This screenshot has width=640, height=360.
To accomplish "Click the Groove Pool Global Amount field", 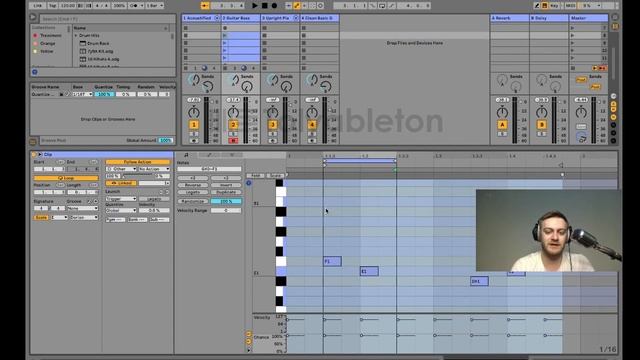I will pyautogui.click(x=165, y=140).
